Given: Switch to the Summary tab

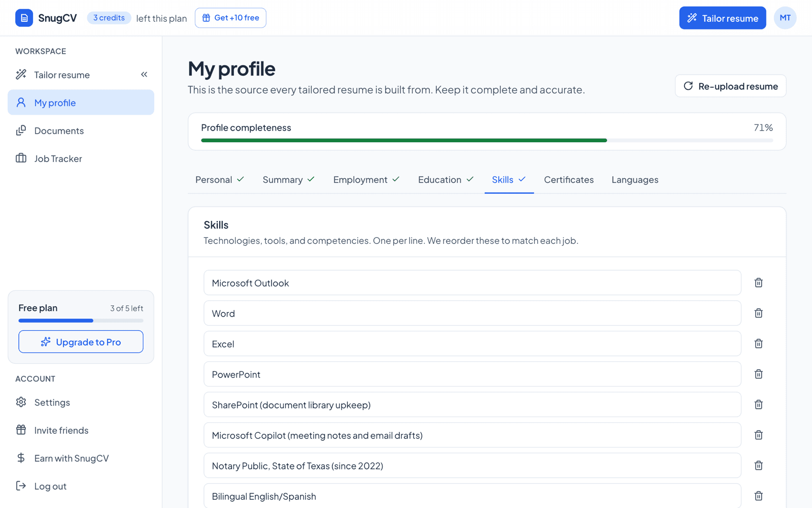Looking at the screenshot, I should pos(288,180).
